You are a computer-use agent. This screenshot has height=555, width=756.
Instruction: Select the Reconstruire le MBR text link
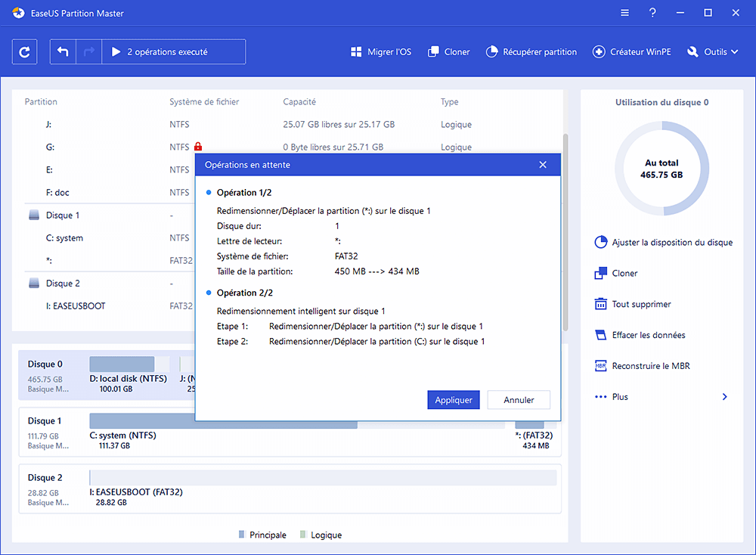[651, 366]
